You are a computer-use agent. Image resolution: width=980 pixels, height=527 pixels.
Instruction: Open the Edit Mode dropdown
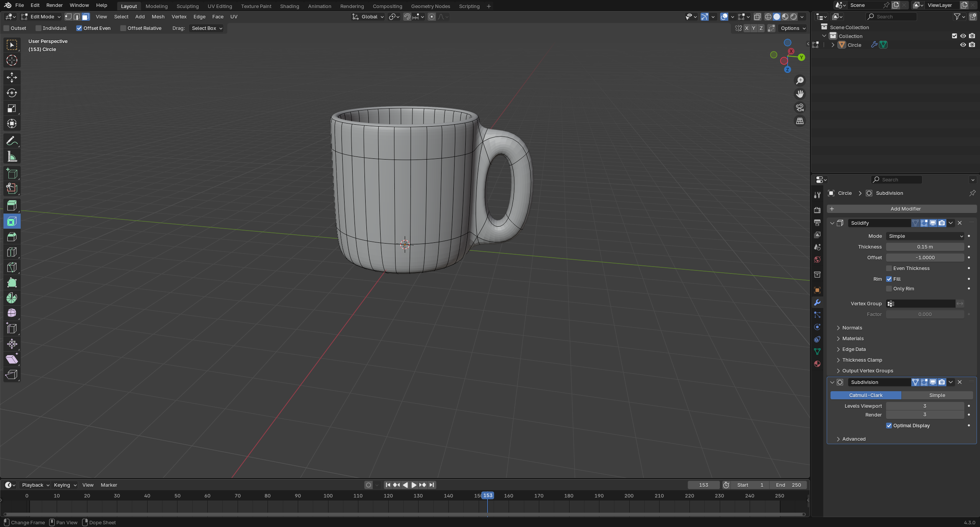click(41, 16)
